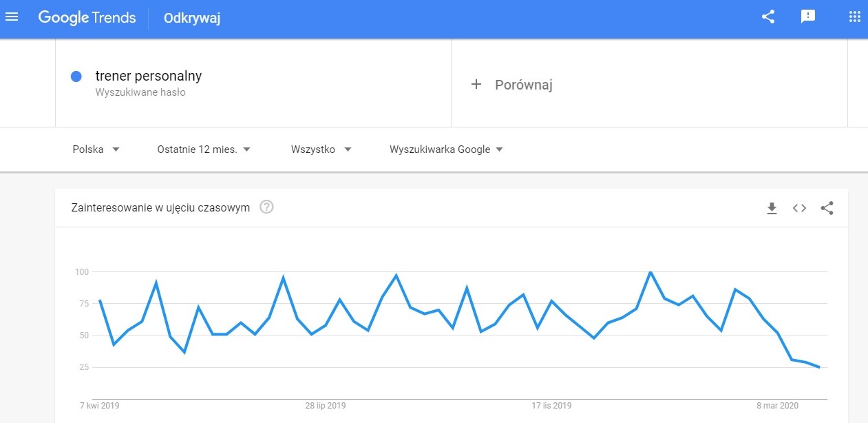Click the Google Trends logo
The height and width of the screenshot is (423, 868).
click(87, 18)
